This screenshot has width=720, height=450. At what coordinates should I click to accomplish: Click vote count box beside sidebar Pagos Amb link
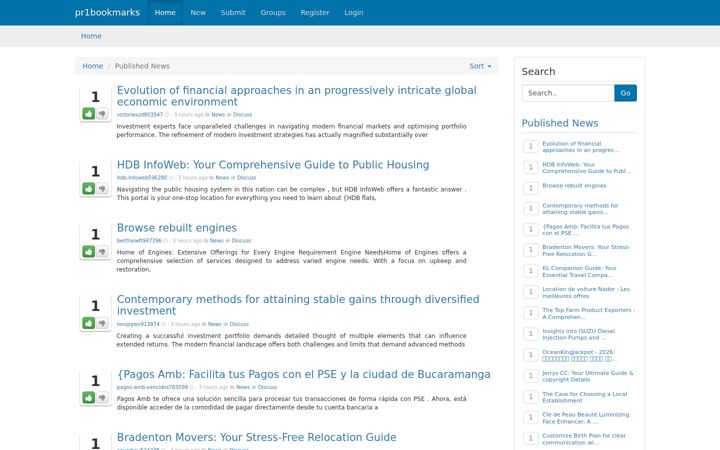(530, 229)
